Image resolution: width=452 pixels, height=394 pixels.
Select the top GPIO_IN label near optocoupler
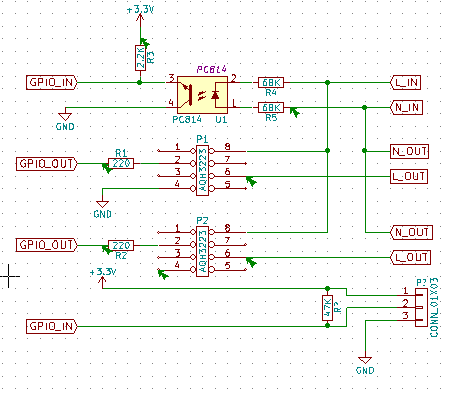pos(52,82)
